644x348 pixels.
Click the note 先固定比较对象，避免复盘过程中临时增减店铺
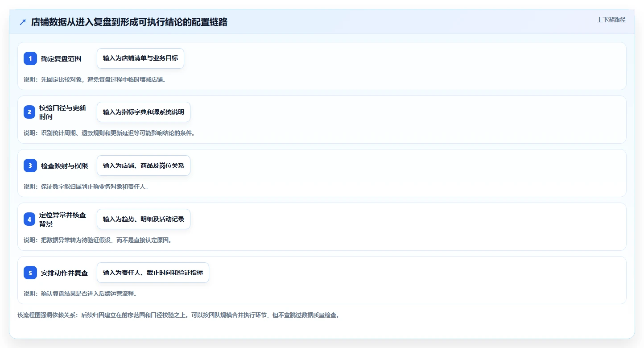click(x=95, y=79)
